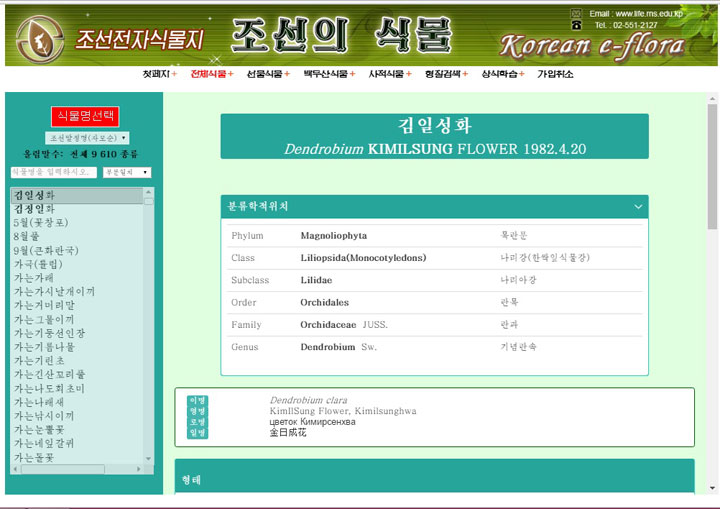Screen dimensions: 720x509
Task: Open the 형질검색 menu
Action: click(446, 74)
